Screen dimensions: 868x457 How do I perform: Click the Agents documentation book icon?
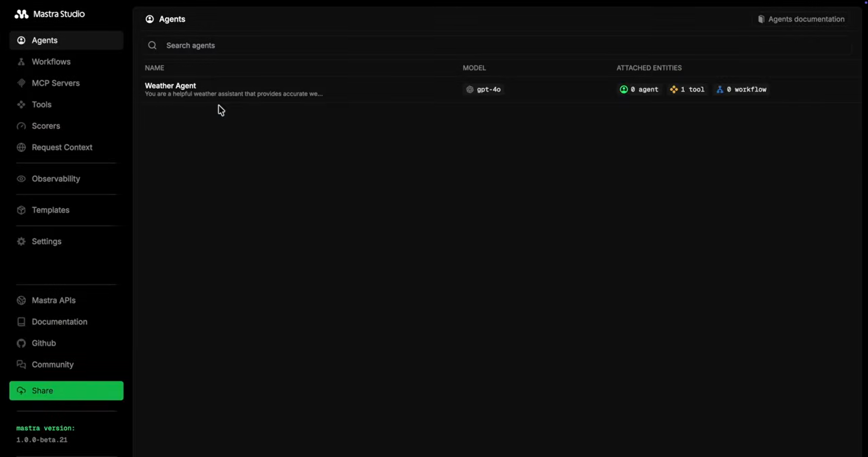[x=761, y=19]
